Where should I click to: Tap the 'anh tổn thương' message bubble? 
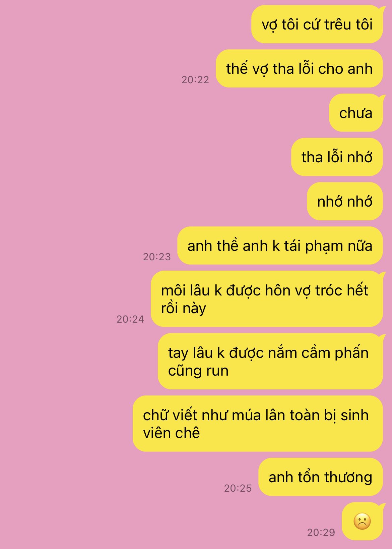(320, 477)
